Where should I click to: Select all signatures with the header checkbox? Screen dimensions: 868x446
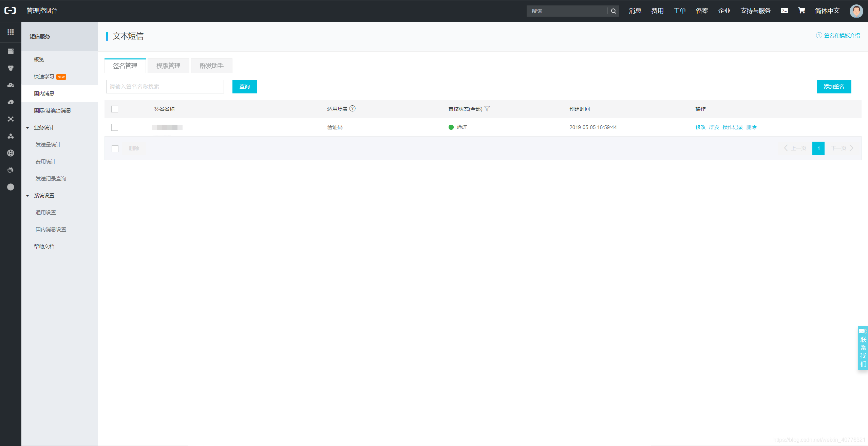tap(115, 109)
